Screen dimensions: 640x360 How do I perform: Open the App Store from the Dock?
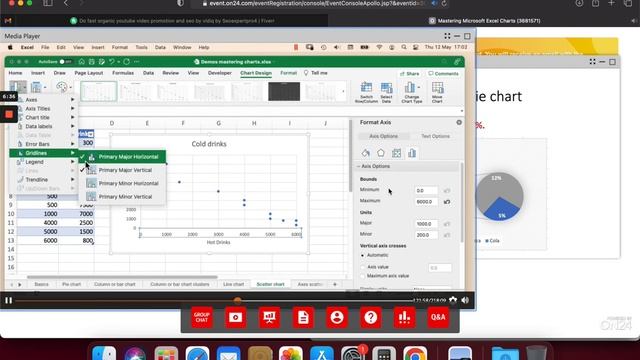click(322, 353)
